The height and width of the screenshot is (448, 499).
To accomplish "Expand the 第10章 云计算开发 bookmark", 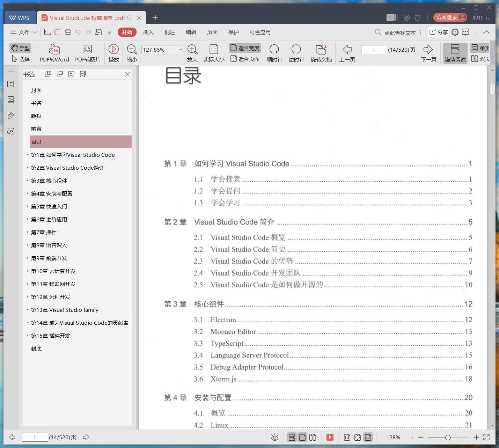I will point(28,271).
